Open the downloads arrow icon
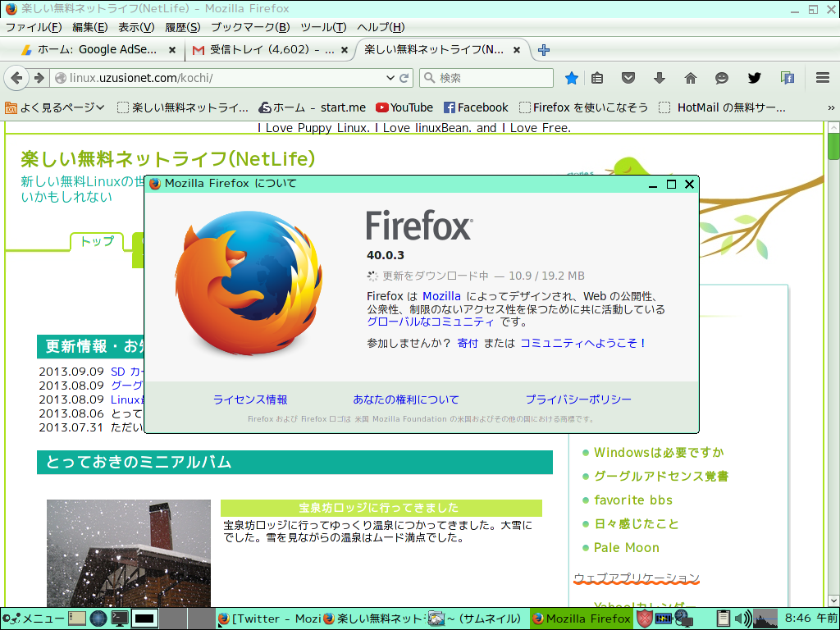The width and height of the screenshot is (840, 630). pyautogui.click(x=660, y=78)
